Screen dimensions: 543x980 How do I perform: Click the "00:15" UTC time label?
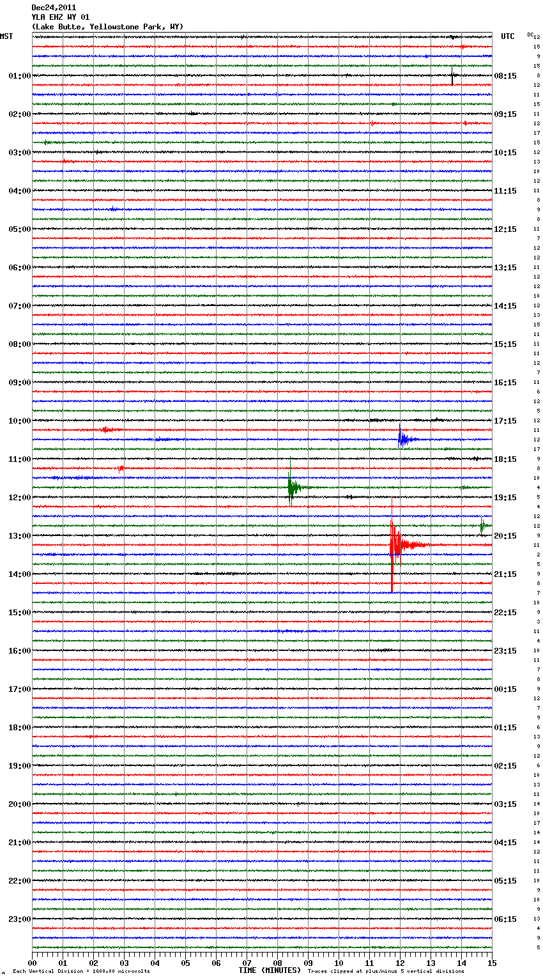click(x=505, y=689)
